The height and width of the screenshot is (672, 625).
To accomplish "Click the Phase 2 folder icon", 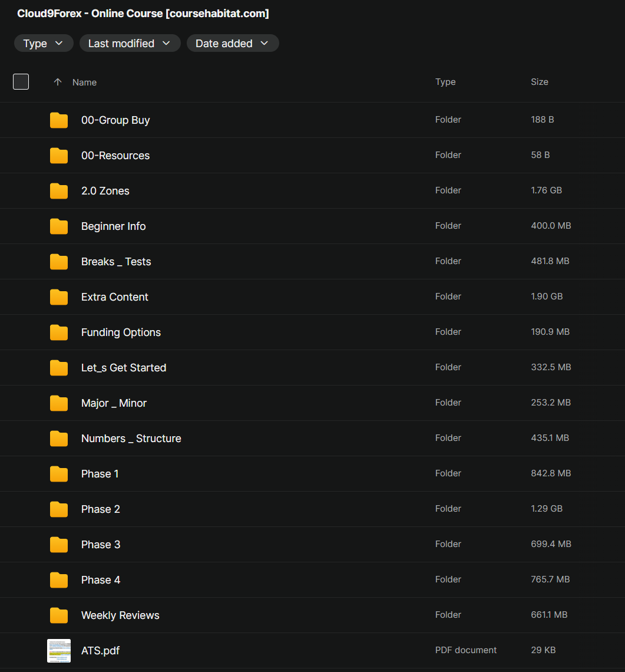I will click(59, 509).
